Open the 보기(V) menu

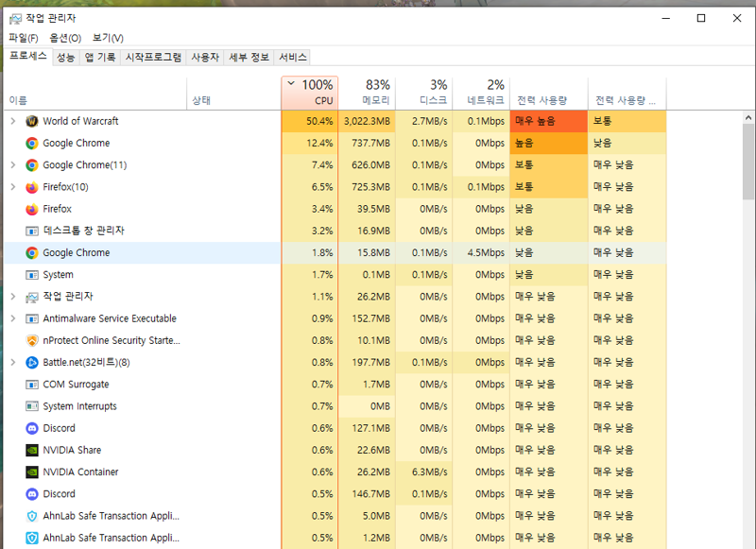(108, 38)
